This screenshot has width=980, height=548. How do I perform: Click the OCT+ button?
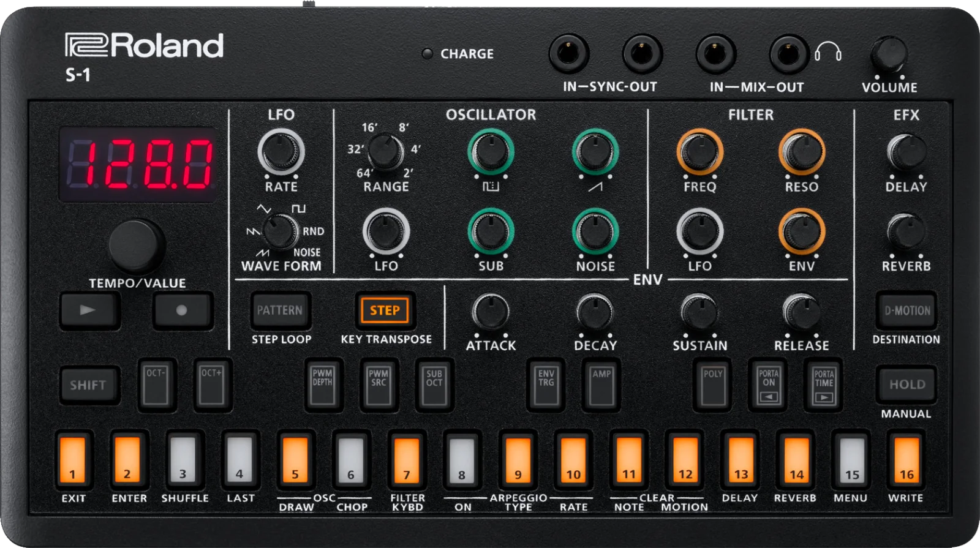click(212, 385)
